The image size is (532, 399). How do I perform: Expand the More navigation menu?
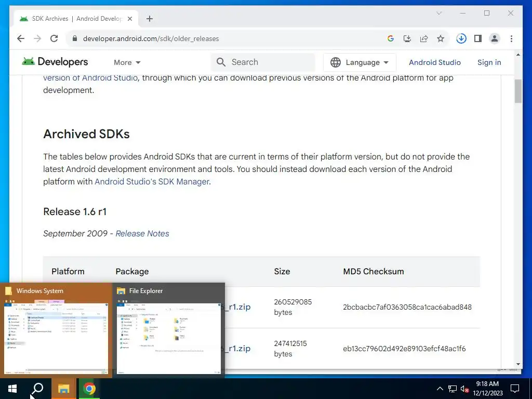coord(127,62)
